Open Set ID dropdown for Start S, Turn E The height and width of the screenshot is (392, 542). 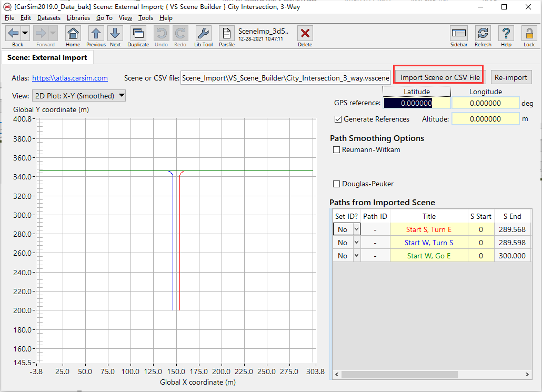(356, 229)
